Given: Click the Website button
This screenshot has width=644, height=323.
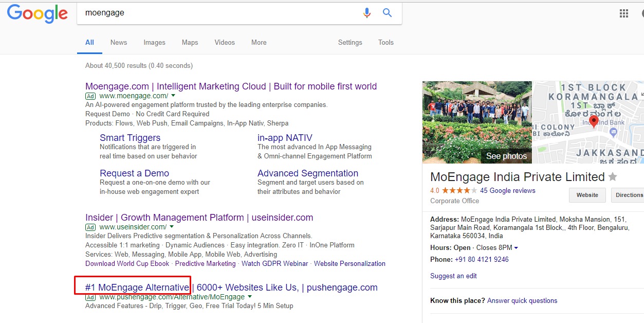Looking at the screenshot, I should tap(587, 195).
